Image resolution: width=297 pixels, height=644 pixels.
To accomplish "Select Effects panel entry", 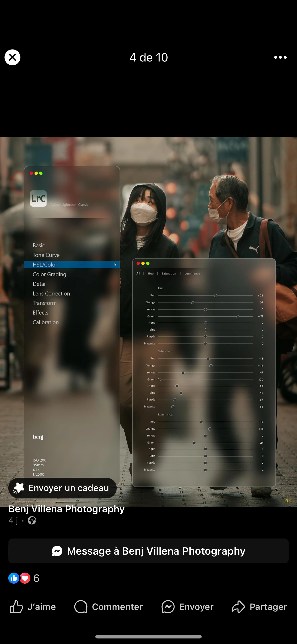I will tap(41, 313).
